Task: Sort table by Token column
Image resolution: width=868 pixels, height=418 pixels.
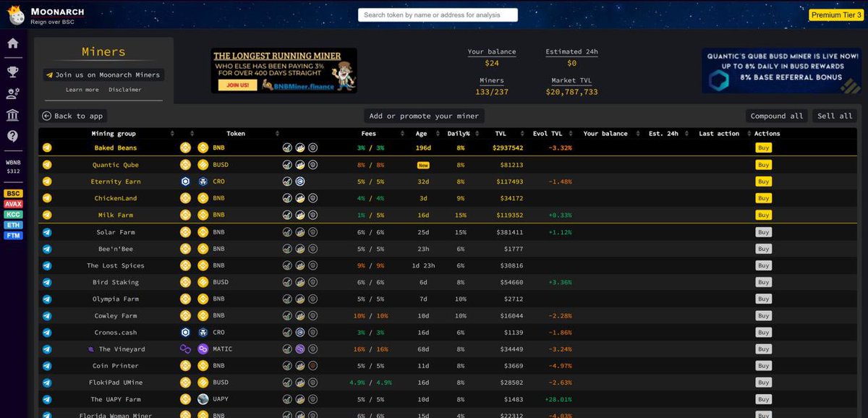Action: 236,134
